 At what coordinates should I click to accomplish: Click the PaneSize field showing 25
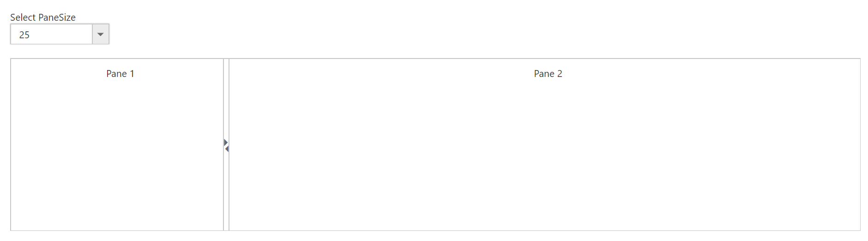coord(51,35)
